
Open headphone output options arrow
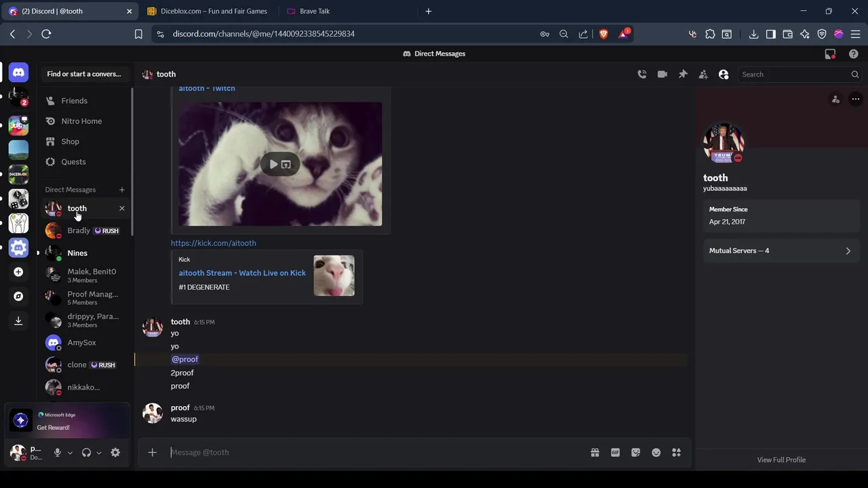tap(99, 453)
